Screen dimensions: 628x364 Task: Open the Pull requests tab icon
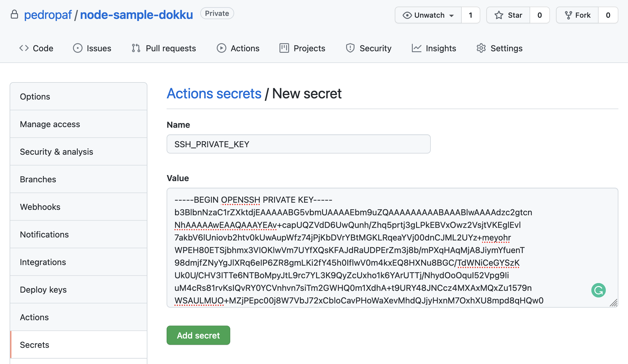(135, 48)
